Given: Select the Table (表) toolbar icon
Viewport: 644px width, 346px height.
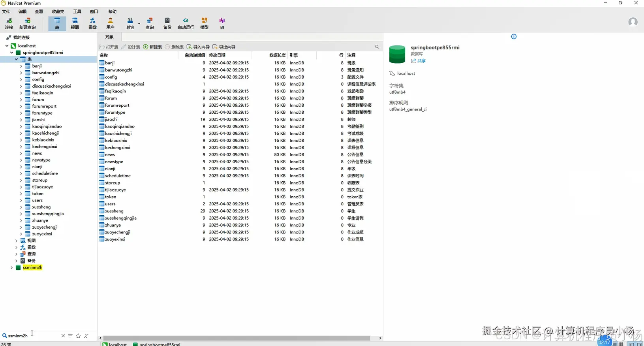Looking at the screenshot, I should pyautogui.click(x=57, y=23).
